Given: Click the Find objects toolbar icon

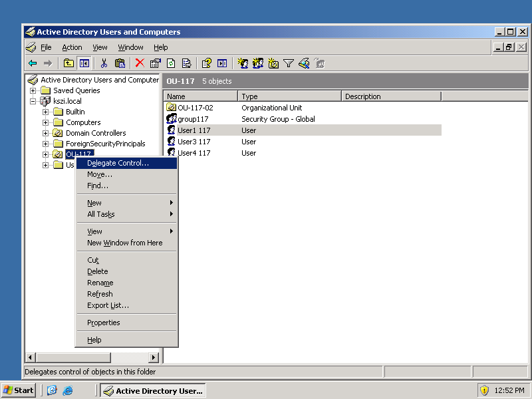Looking at the screenshot, I should (304, 63).
